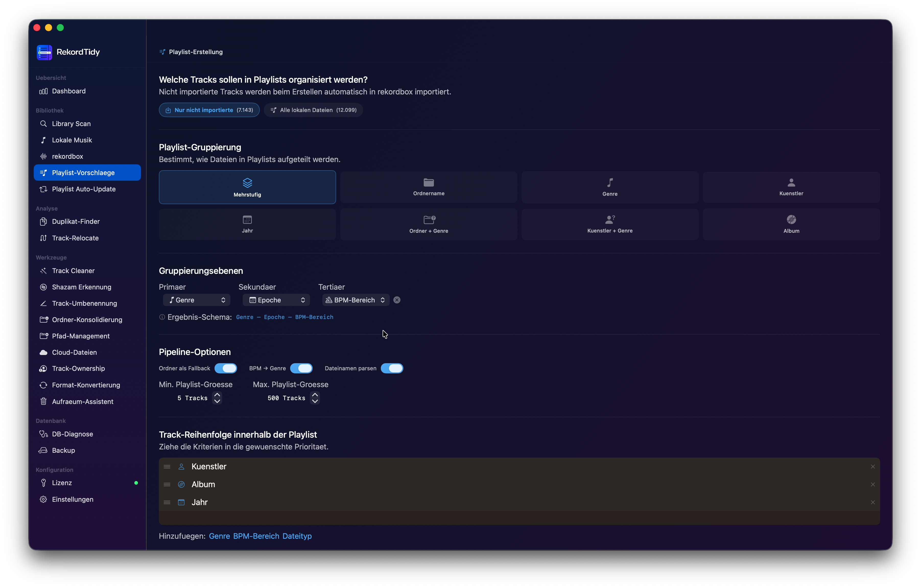Click the Cloud-Dateien cloud icon

44,352
